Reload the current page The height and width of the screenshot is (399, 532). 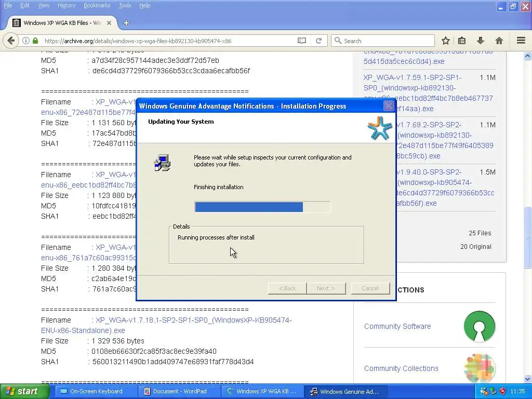click(318, 41)
